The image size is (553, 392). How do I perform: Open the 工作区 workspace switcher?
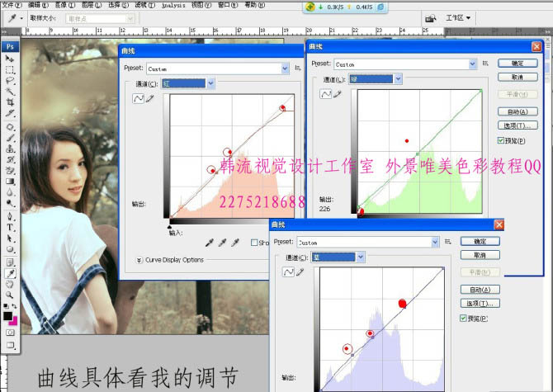coord(459,17)
